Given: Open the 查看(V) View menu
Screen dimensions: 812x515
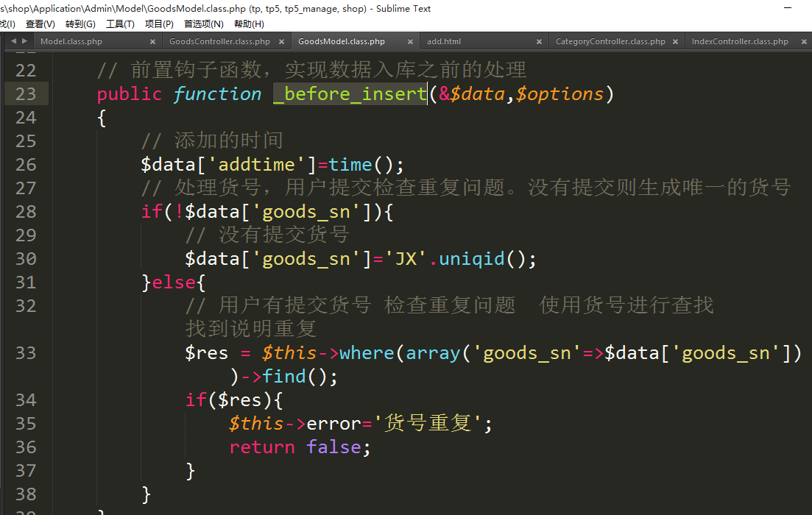Looking at the screenshot, I should [x=40, y=24].
